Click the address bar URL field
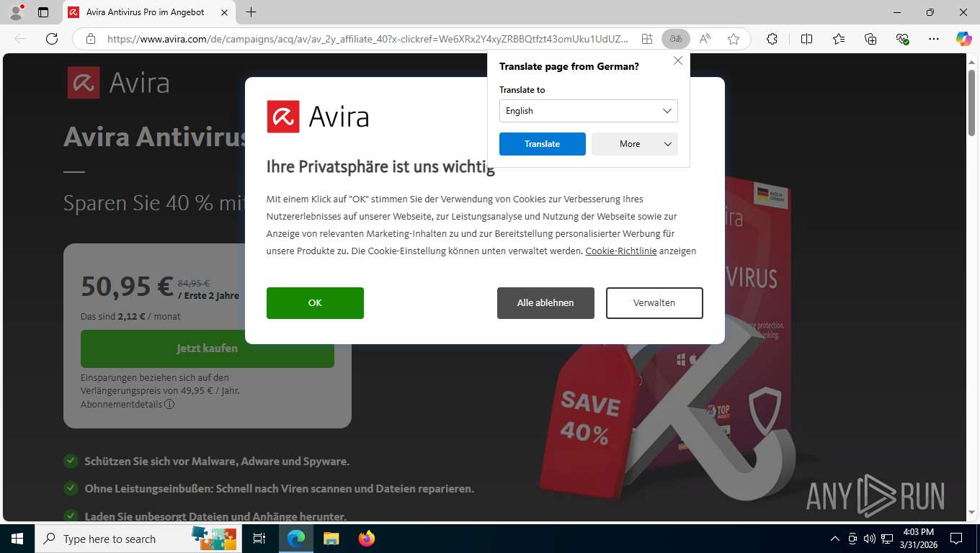This screenshot has height=553, width=980. [x=367, y=39]
